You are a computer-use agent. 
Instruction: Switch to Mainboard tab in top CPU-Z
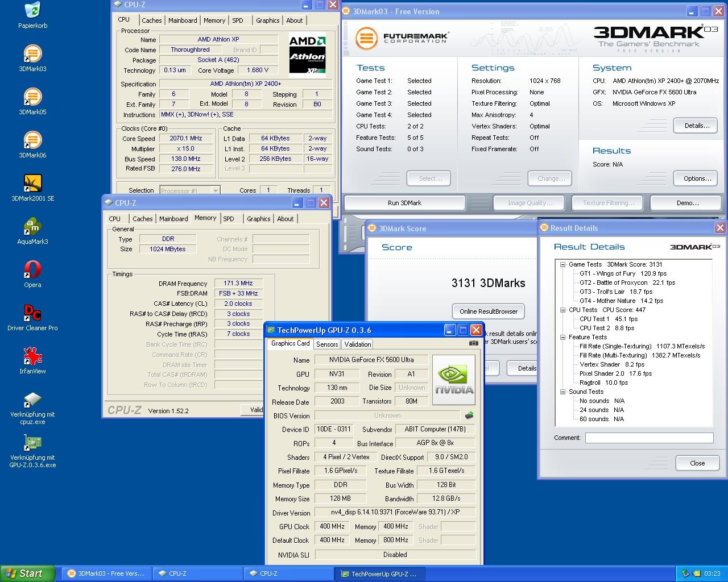[x=183, y=20]
